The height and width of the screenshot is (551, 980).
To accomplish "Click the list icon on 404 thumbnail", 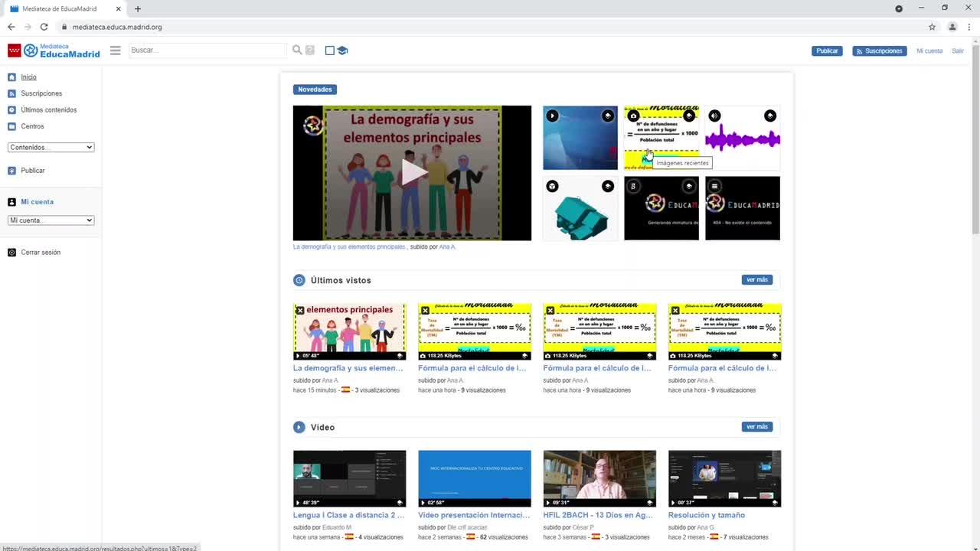I will click(714, 186).
